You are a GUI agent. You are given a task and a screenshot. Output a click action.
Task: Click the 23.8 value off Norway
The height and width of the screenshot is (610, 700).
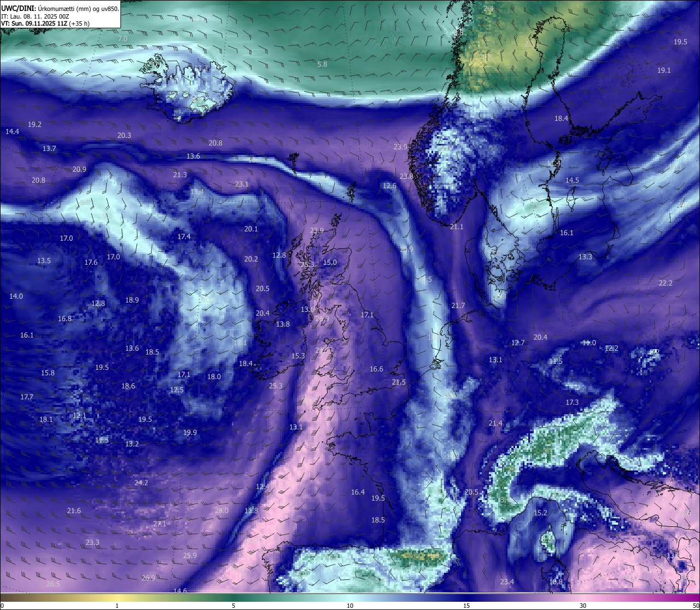pyautogui.click(x=406, y=176)
